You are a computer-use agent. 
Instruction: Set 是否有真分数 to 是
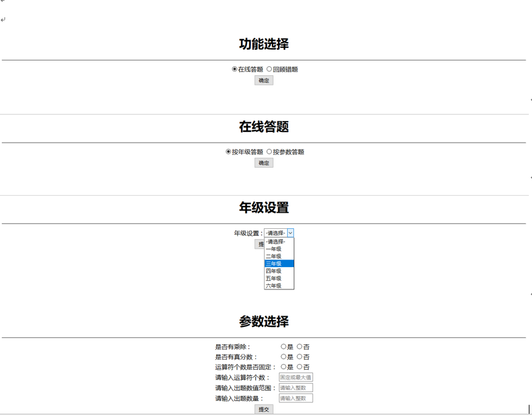tap(283, 357)
